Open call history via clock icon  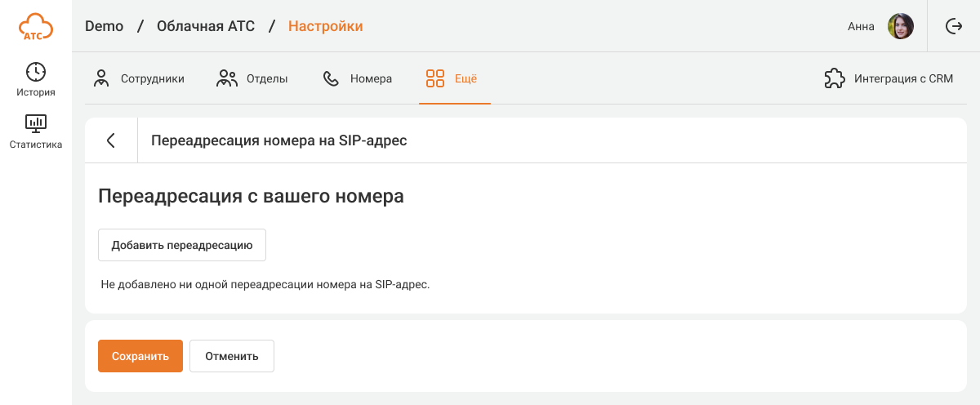[x=36, y=72]
